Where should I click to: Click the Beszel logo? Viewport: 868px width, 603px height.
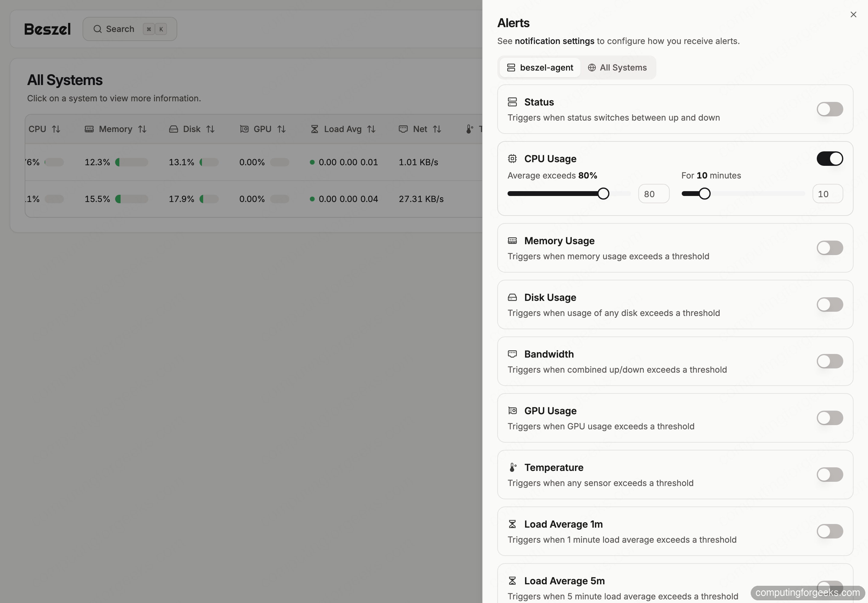[x=47, y=29]
